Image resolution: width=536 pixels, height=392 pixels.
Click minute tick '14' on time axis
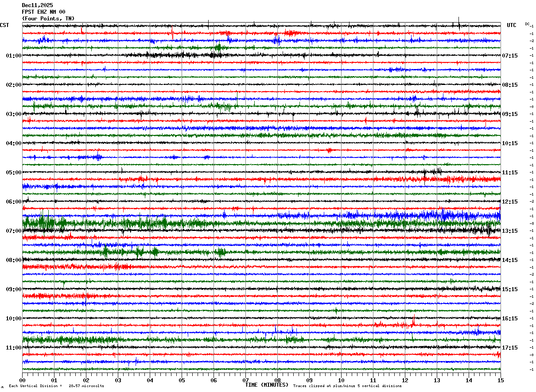coord(469,380)
